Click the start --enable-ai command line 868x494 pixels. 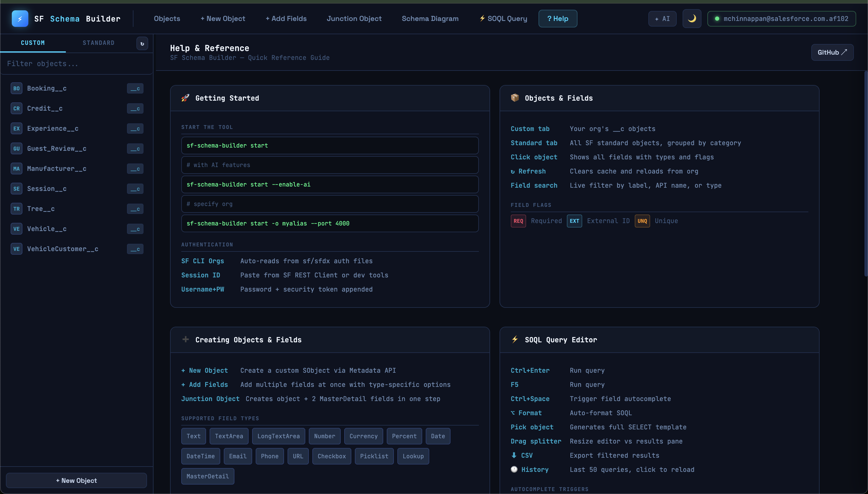coord(330,184)
